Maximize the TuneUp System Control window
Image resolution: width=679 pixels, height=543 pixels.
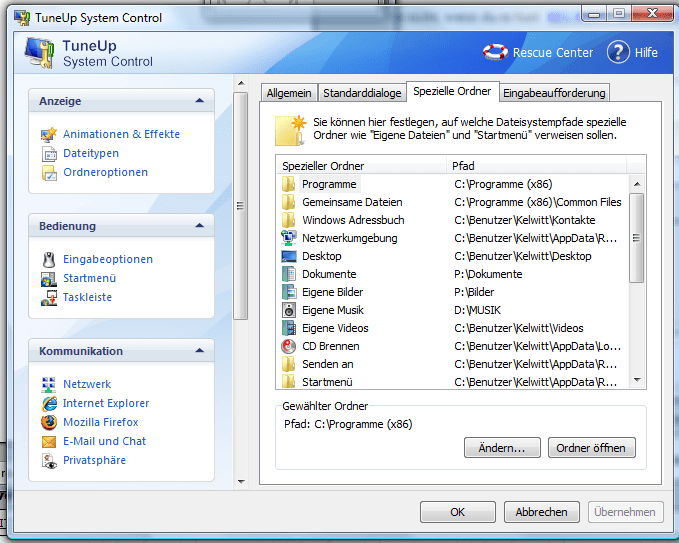pos(619,13)
